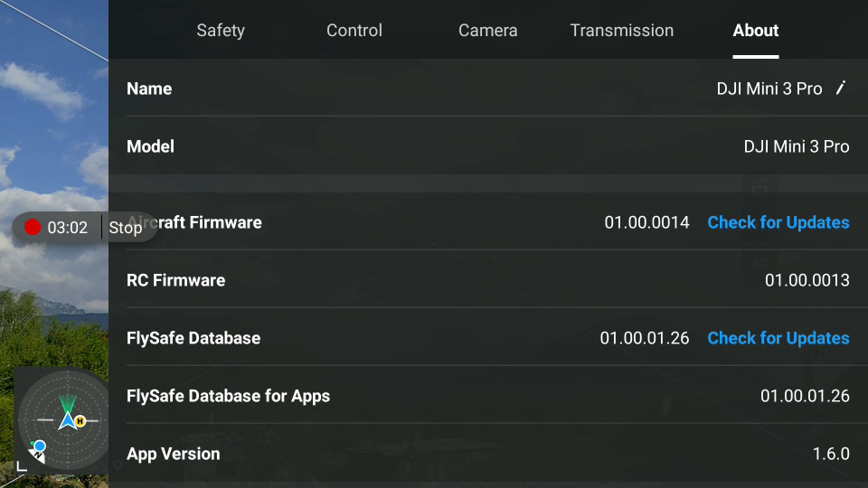Select the RC Firmware 01.00.0013 row
Image resolution: width=868 pixels, height=488 pixels.
(488, 280)
